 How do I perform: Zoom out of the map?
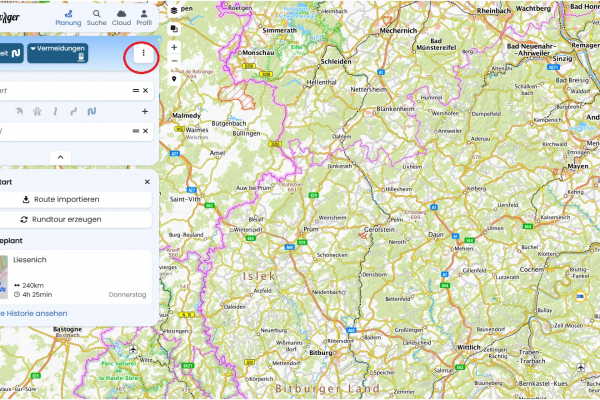pos(174,61)
